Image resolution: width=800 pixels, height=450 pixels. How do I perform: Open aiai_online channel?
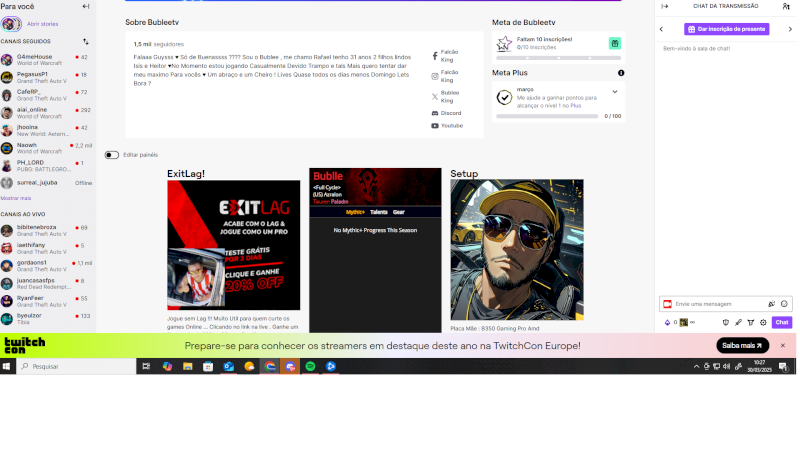click(x=47, y=113)
